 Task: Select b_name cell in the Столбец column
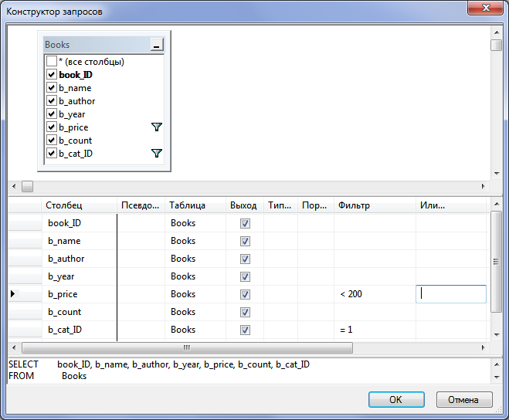[x=80, y=241]
